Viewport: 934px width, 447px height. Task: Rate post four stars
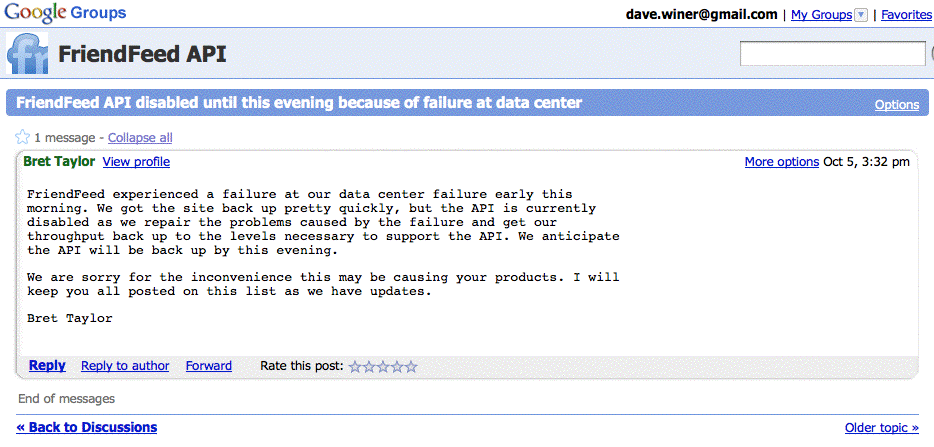pos(397,367)
